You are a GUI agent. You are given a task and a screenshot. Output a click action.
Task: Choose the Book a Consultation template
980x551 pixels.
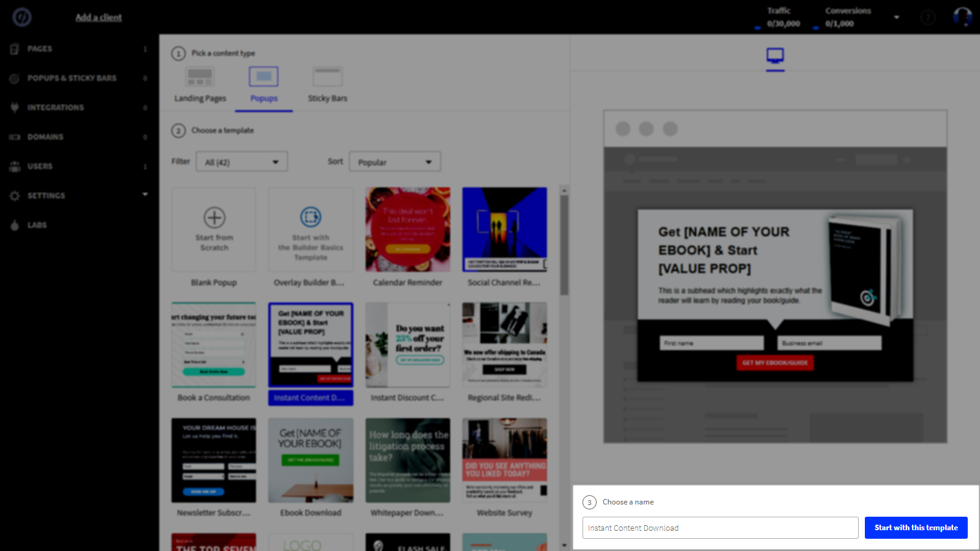click(x=214, y=345)
